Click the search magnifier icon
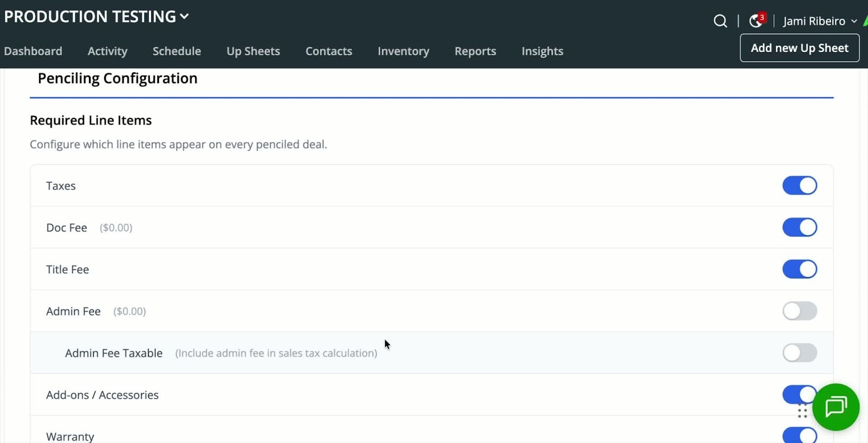The image size is (868, 443). click(x=720, y=21)
